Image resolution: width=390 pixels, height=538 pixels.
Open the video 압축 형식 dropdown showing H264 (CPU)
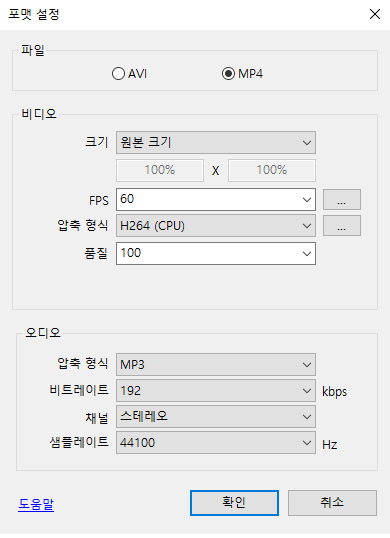216,226
